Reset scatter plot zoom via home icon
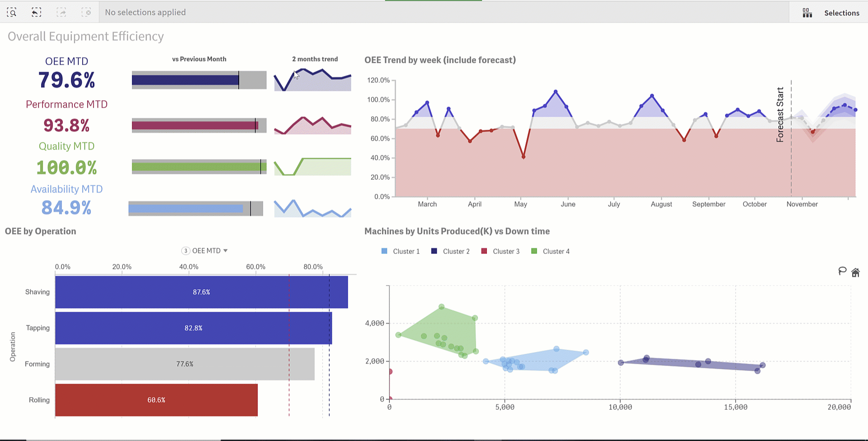Image resolution: width=868 pixels, height=441 pixels. pos(855,272)
